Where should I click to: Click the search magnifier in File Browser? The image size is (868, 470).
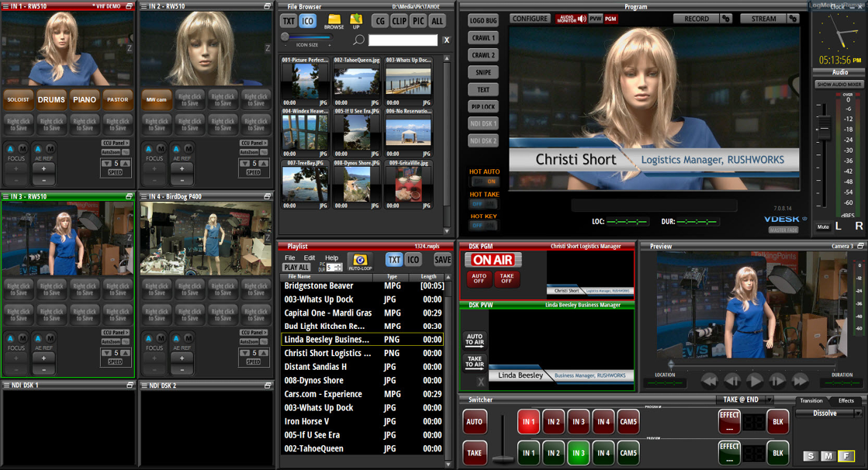pos(358,40)
